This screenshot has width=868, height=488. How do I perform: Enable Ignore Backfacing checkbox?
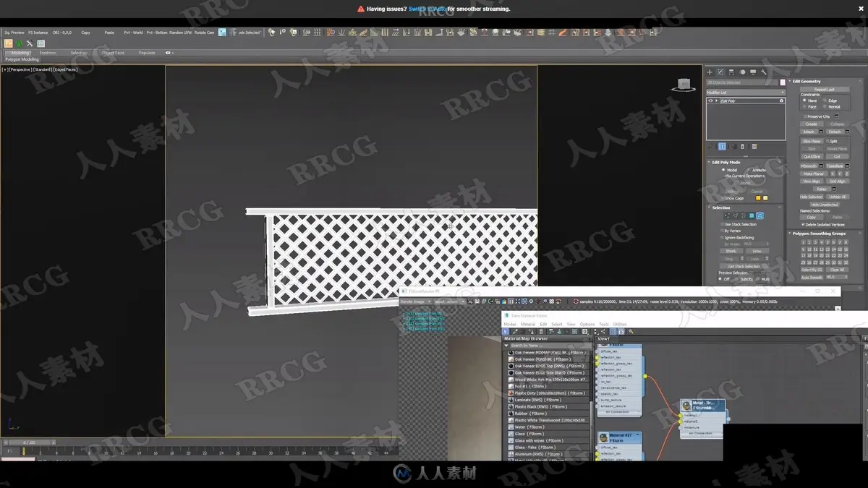click(722, 237)
